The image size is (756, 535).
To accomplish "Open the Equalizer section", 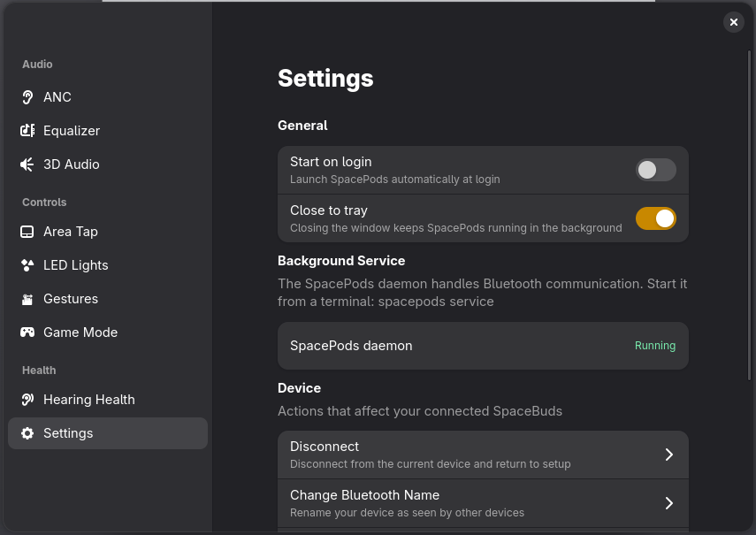I will pos(108,131).
